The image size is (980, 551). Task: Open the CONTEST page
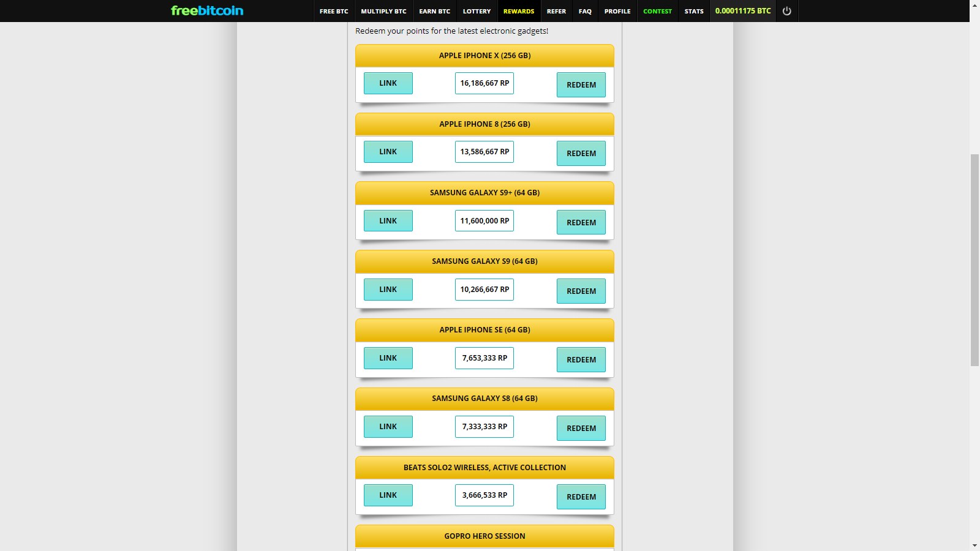(x=657, y=11)
